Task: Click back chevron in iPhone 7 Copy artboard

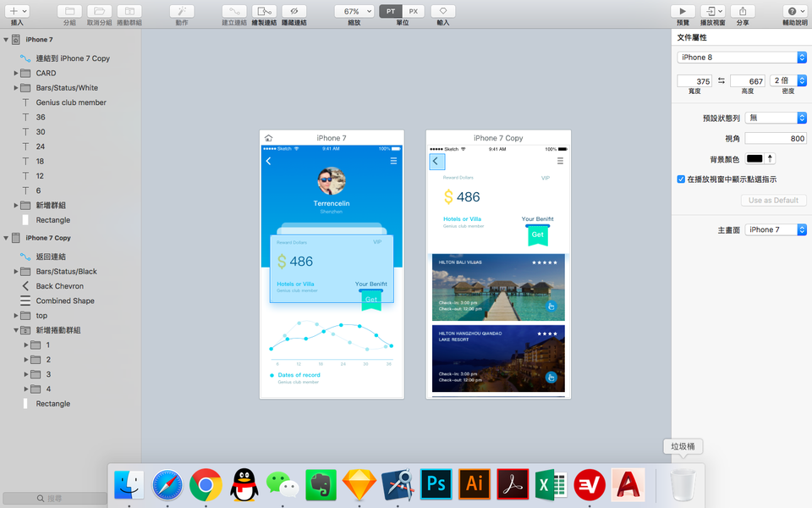Action: [436, 161]
